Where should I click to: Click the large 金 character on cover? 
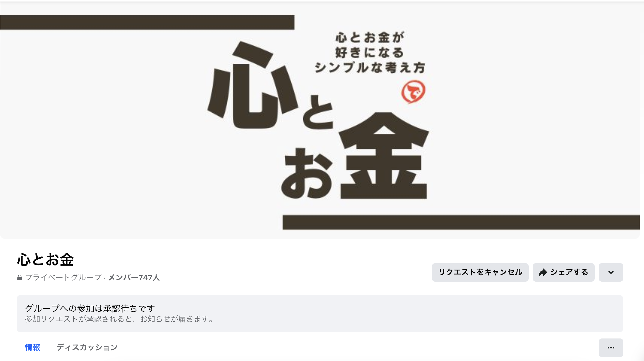pyautogui.click(x=384, y=155)
